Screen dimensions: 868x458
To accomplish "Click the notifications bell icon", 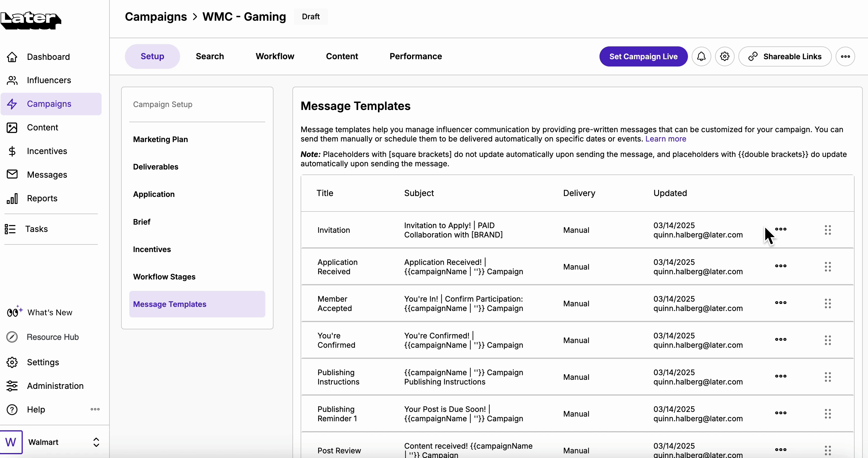I will pyautogui.click(x=701, y=57).
